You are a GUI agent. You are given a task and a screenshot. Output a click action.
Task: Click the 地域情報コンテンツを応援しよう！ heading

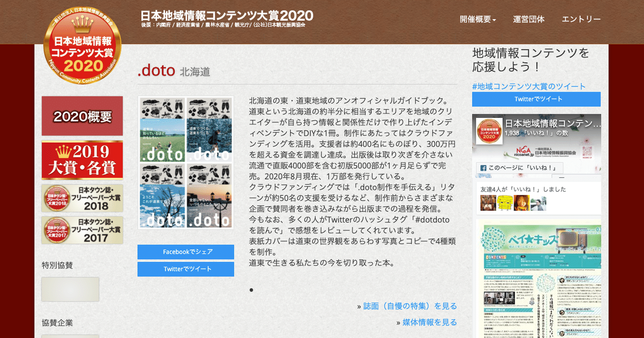pyautogui.click(x=531, y=59)
